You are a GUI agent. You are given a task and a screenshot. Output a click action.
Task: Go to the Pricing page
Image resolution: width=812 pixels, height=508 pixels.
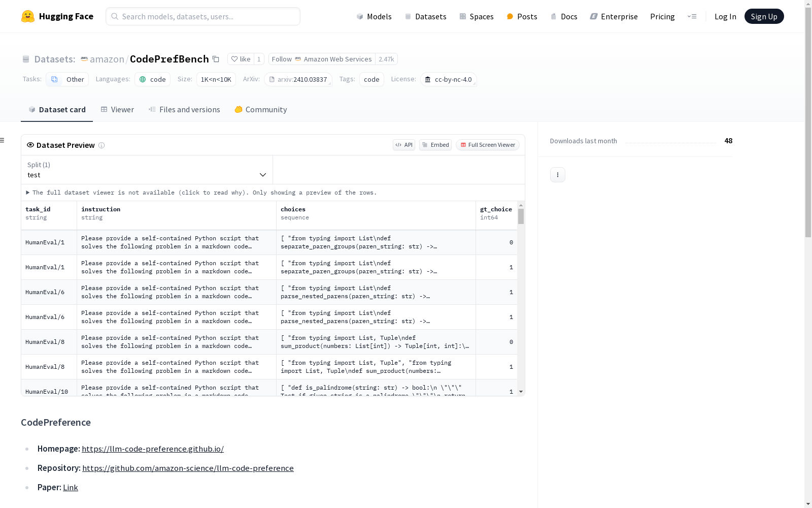point(662,16)
